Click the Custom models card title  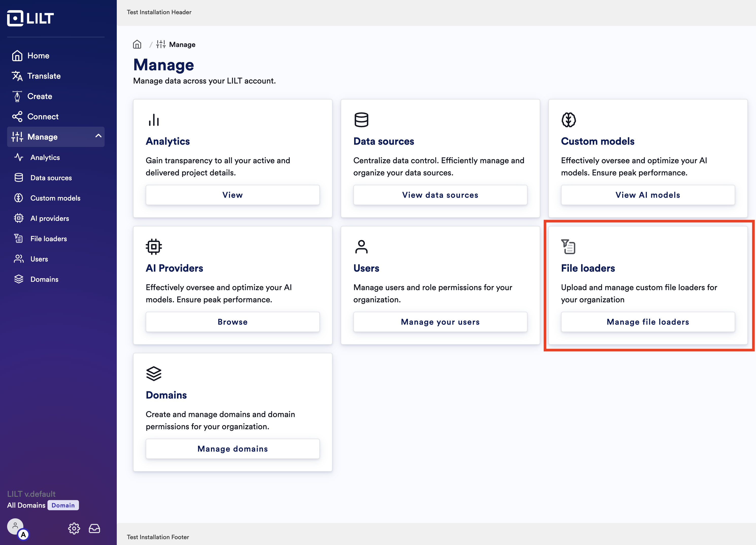[x=598, y=141]
